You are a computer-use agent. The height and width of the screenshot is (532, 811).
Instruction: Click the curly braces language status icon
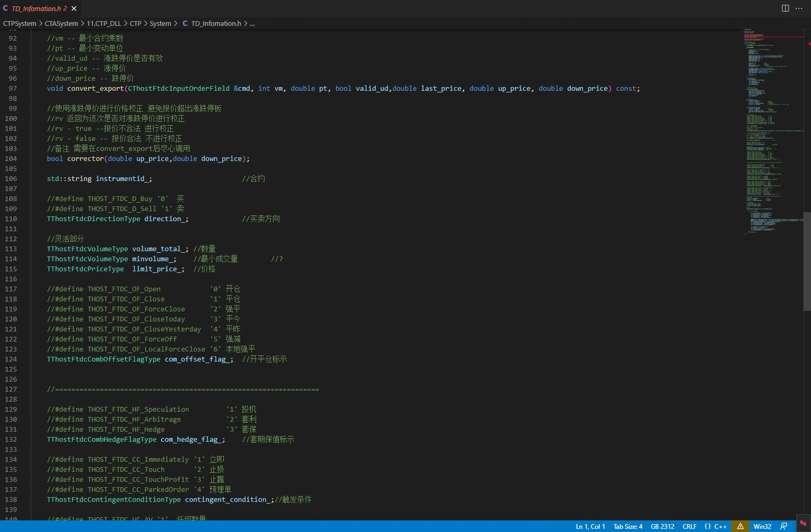click(707, 526)
